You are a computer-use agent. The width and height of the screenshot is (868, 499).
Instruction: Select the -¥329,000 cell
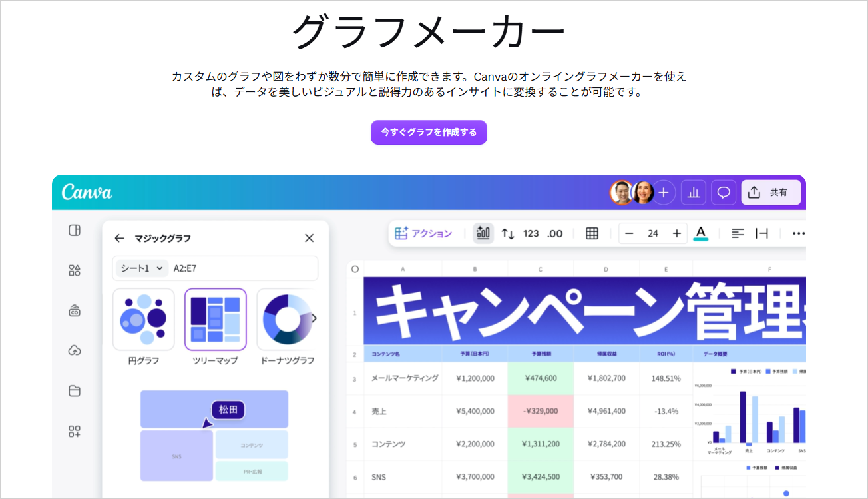tap(540, 411)
